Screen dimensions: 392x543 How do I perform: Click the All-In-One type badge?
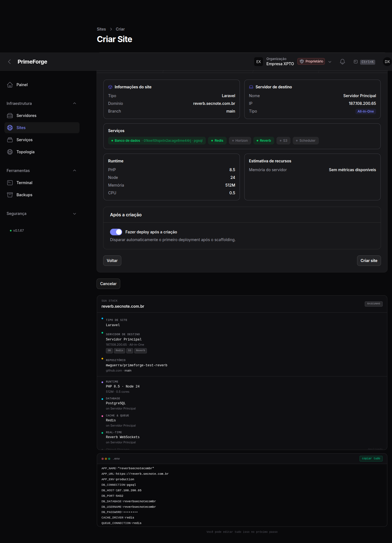click(366, 111)
